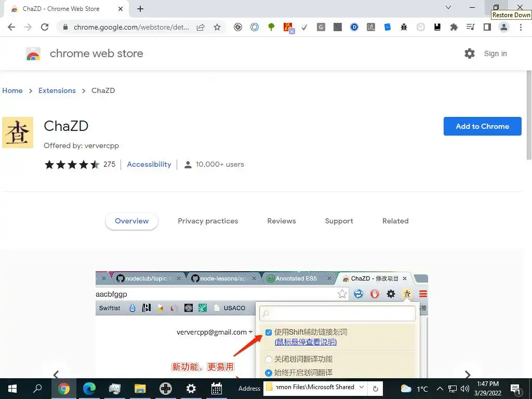Open Microsoft Edge from taskbar
Viewport: 532px width, 399px height.
tap(89, 389)
